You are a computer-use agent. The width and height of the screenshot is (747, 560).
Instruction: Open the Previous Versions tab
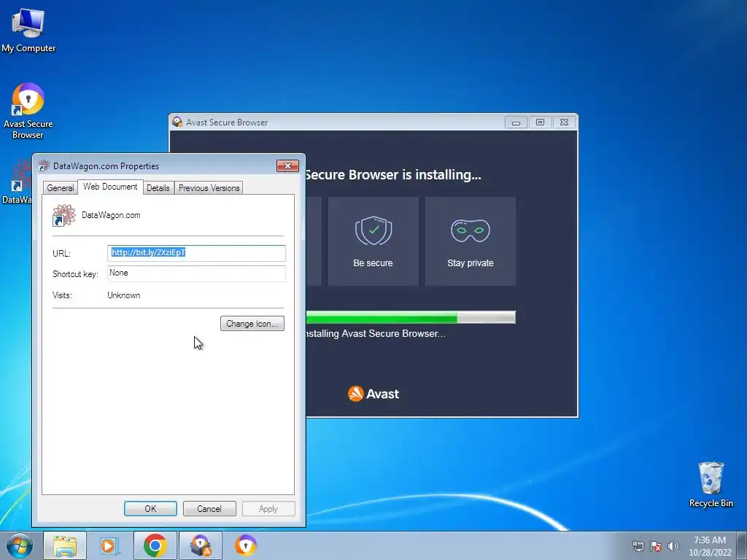coord(209,188)
